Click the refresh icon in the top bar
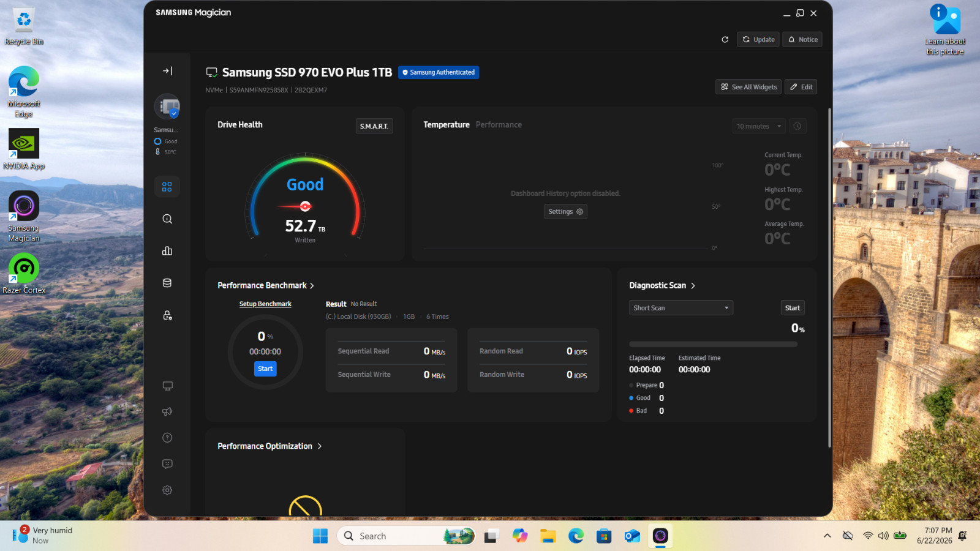 click(x=725, y=40)
